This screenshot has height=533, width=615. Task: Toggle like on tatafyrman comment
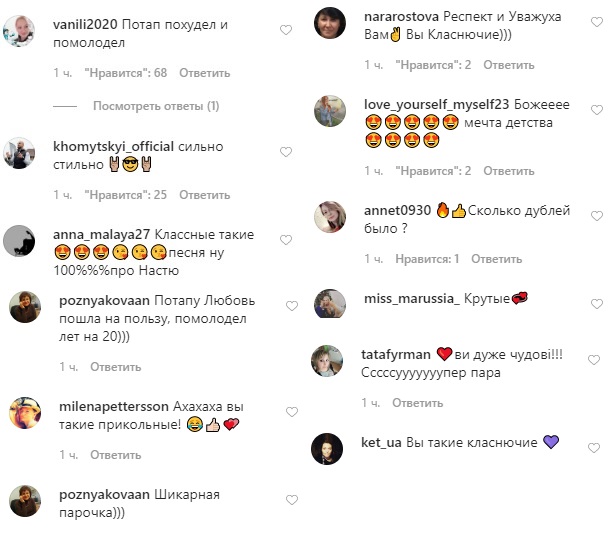coord(594,360)
